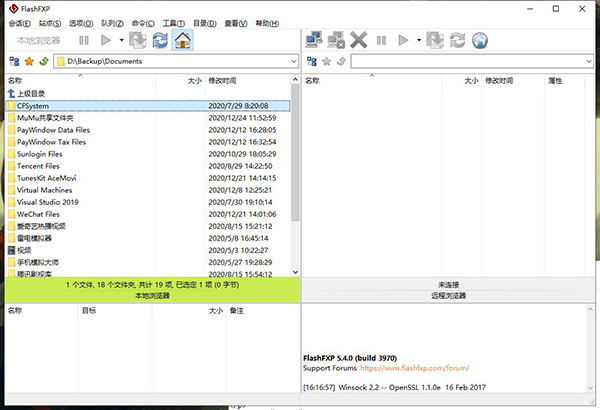
Task: Sort local list by 名称 column header
Action: click(x=80, y=80)
